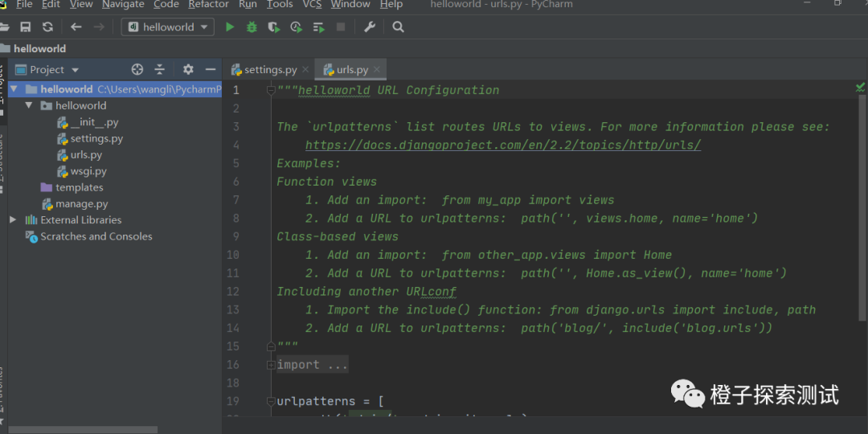Navigate forward with the right arrow
868x434 pixels.
pos(99,27)
